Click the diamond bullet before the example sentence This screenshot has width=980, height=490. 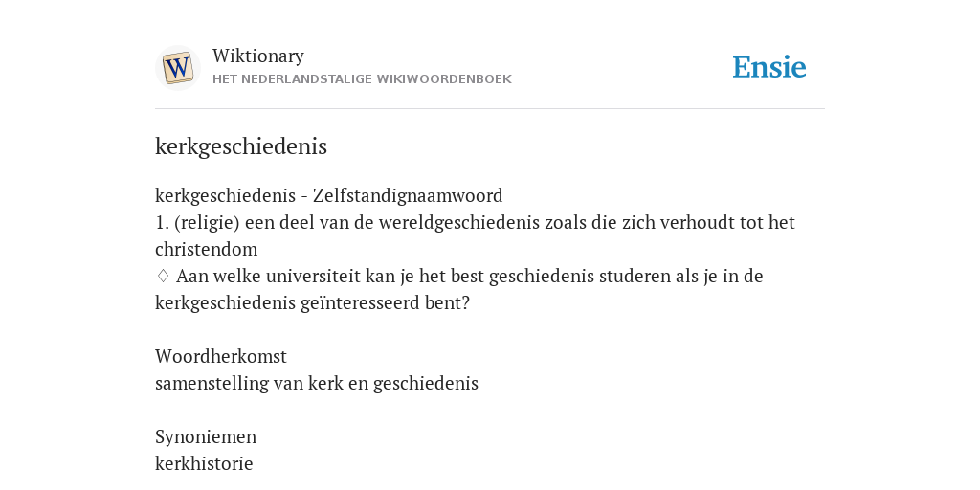(163, 276)
